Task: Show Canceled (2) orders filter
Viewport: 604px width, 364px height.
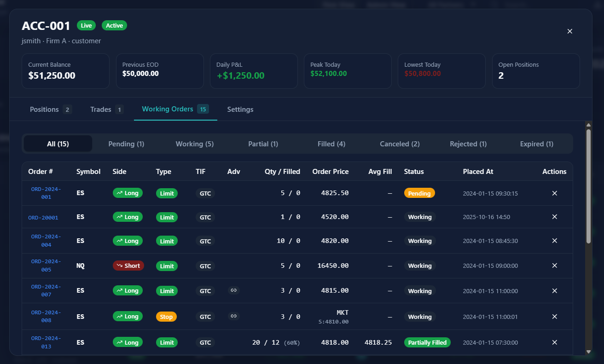Action: 400,144
